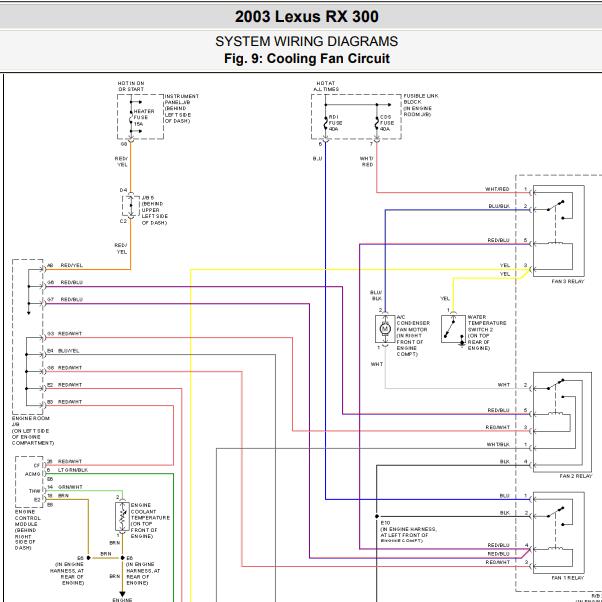The width and height of the screenshot is (602, 602).
Task: Click the 'ENGINE COOLANT TEMPERATURE' label
Action: point(150,521)
